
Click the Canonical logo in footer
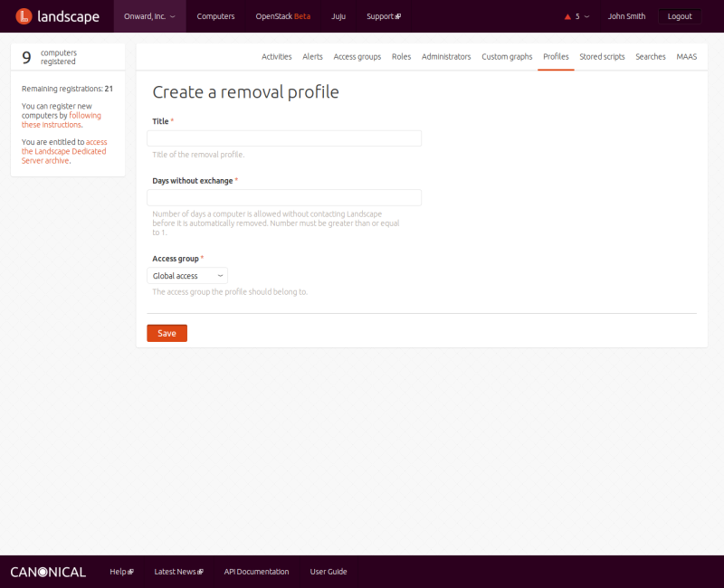pyautogui.click(x=48, y=572)
